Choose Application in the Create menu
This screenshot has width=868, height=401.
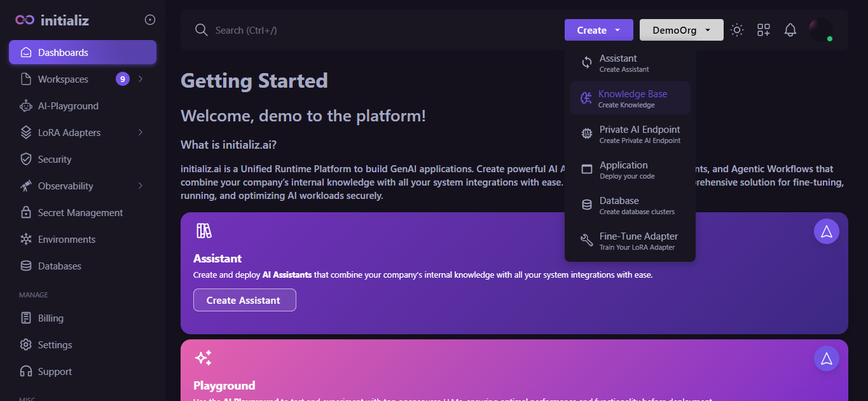(x=630, y=169)
